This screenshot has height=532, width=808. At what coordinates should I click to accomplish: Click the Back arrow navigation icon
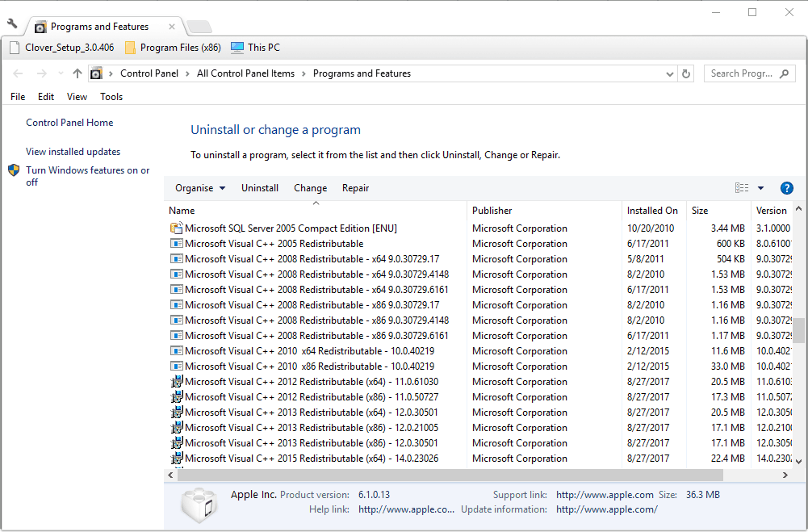[19, 73]
